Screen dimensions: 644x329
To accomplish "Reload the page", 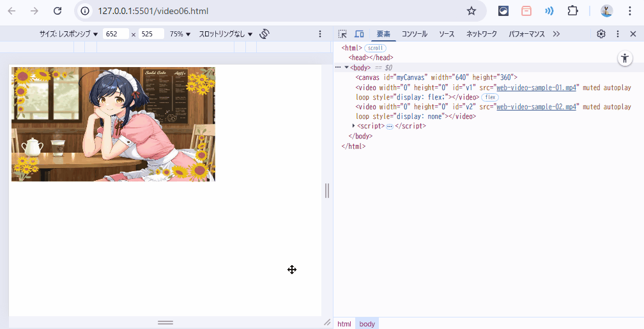I will [x=57, y=11].
